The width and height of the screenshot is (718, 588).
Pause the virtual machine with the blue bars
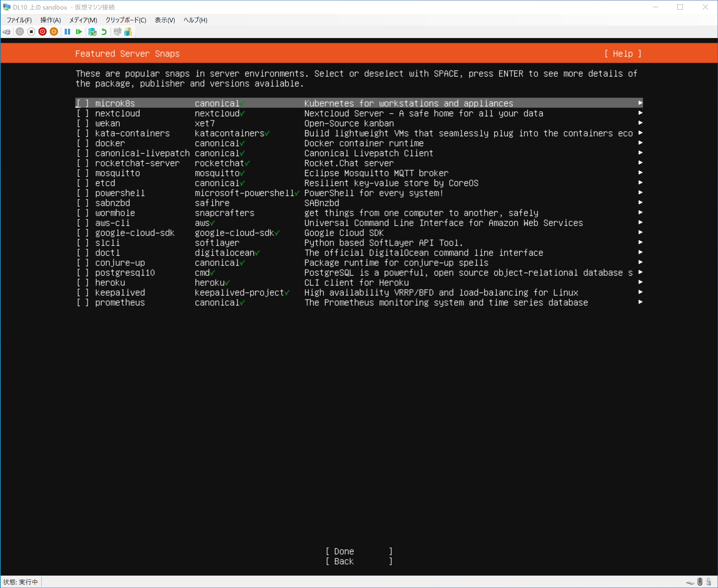pyautogui.click(x=67, y=32)
